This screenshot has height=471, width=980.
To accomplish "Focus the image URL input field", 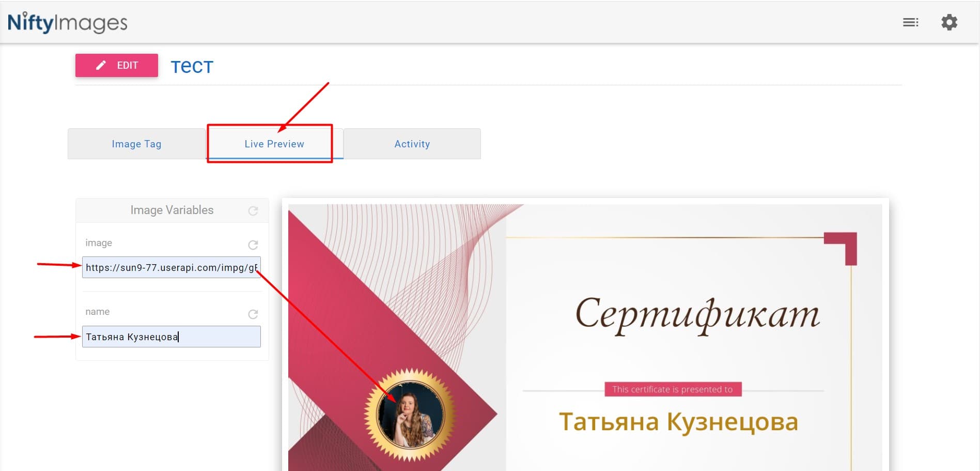I will (x=172, y=267).
